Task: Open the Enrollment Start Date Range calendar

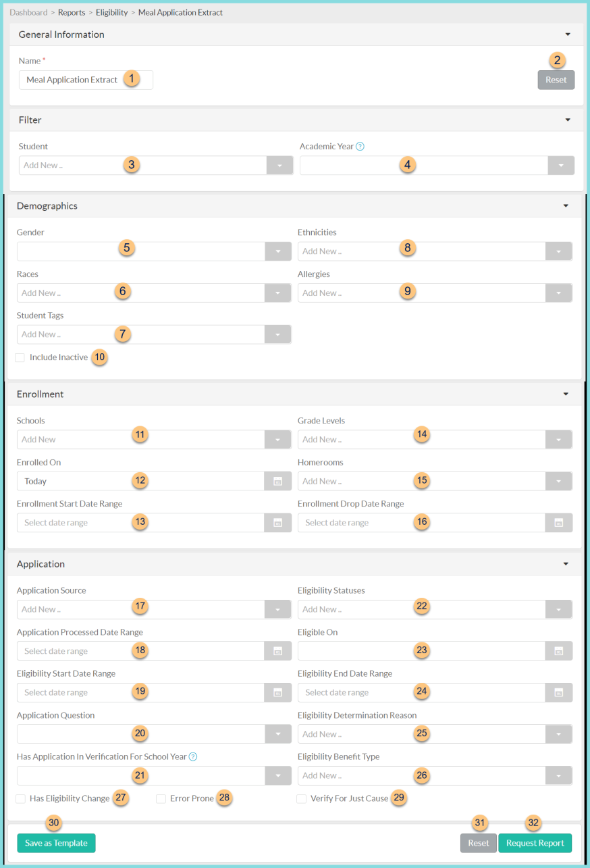Action: tap(277, 522)
